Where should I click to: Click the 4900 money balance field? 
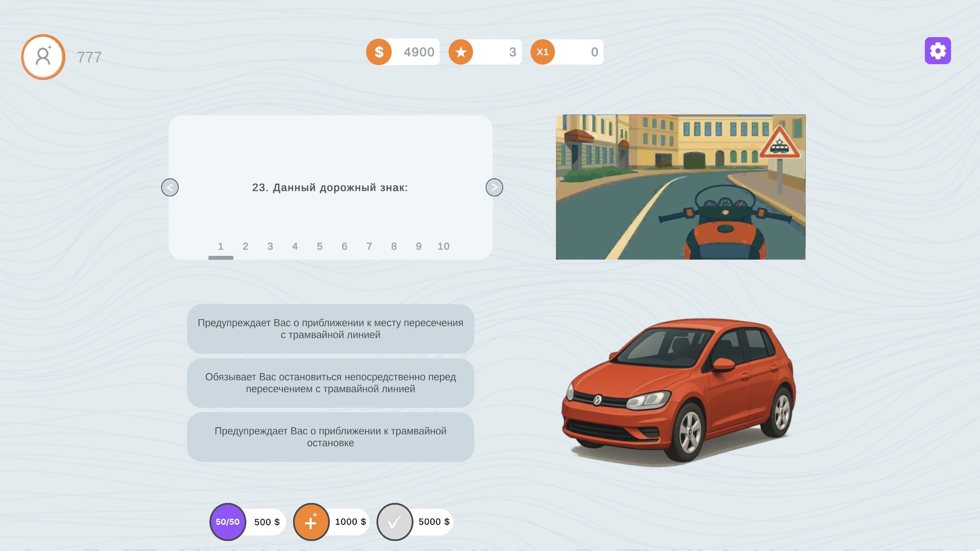(418, 52)
